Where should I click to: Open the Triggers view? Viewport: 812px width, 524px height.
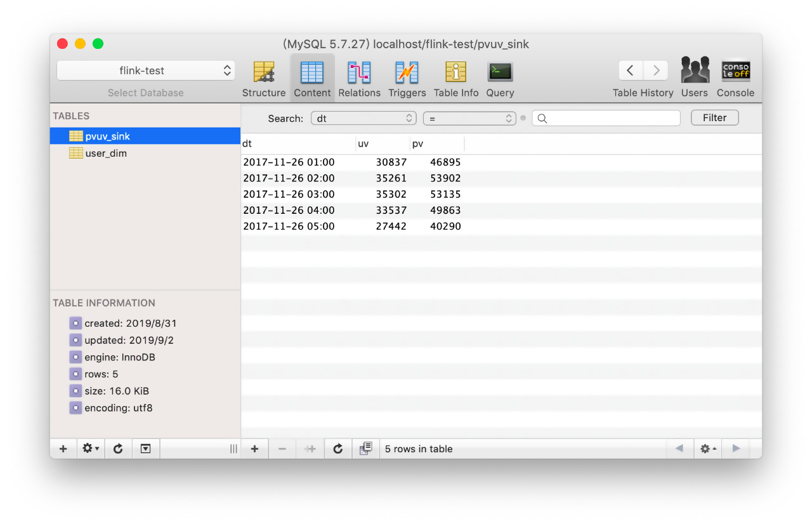pos(407,79)
